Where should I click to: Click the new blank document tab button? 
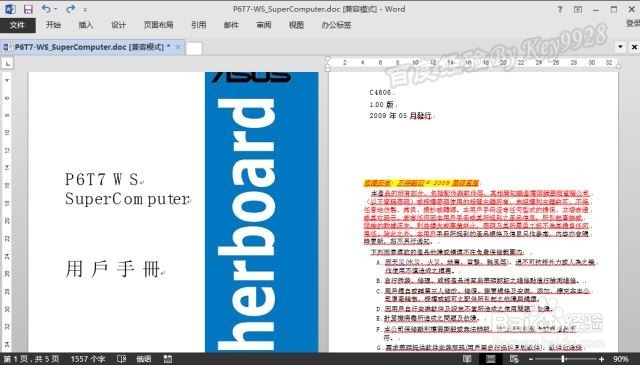point(194,48)
